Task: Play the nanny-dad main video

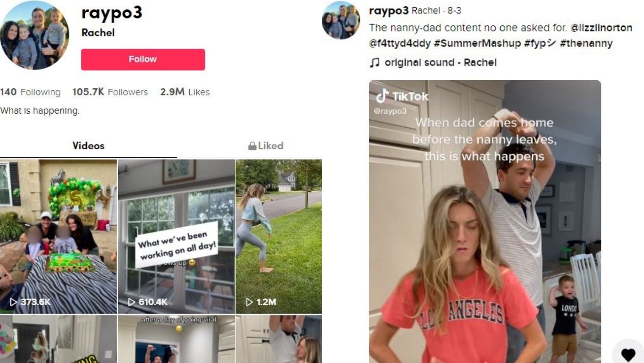Action: 485,222
